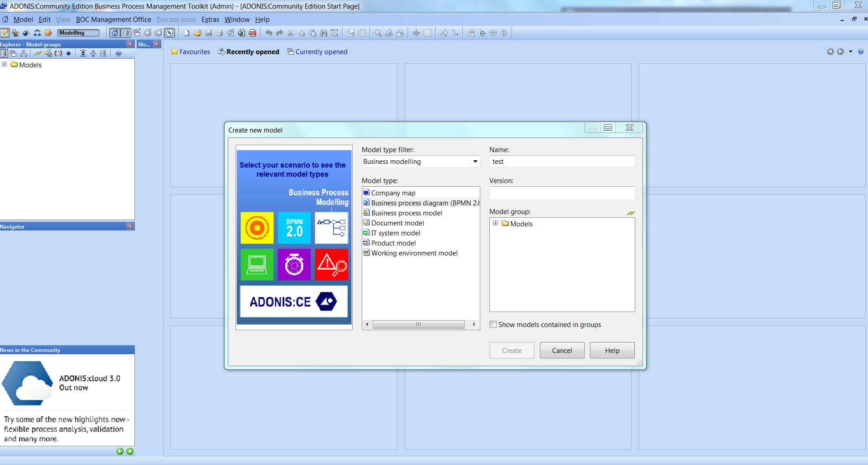Select the red warning magnifier scenario tile

[332, 265]
